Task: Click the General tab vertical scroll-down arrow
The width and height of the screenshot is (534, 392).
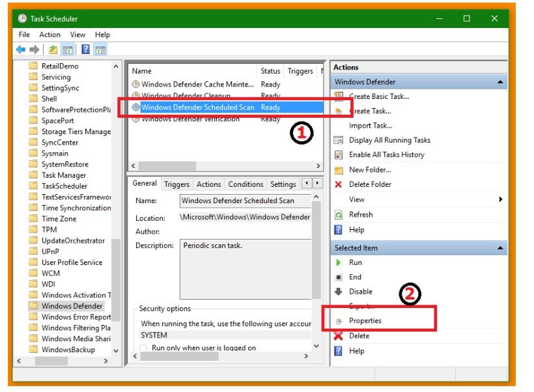Action: 316,346
